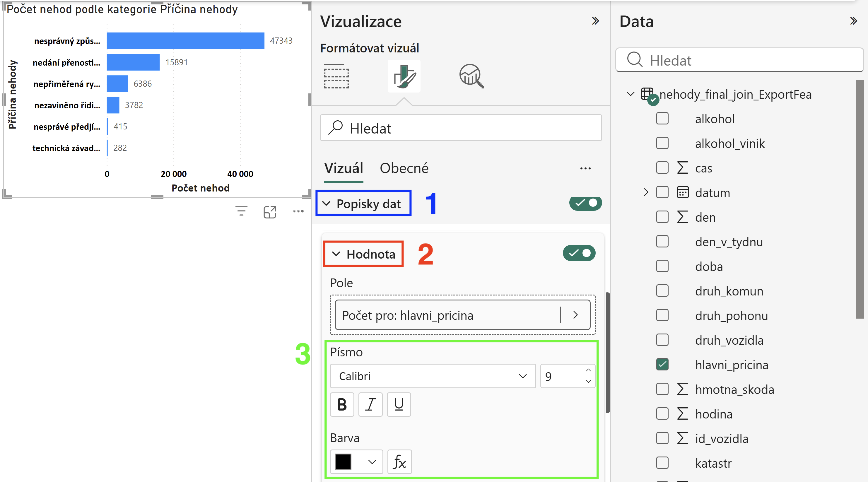Open the ellipsis menu next to Obecné tab

point(585,168)
